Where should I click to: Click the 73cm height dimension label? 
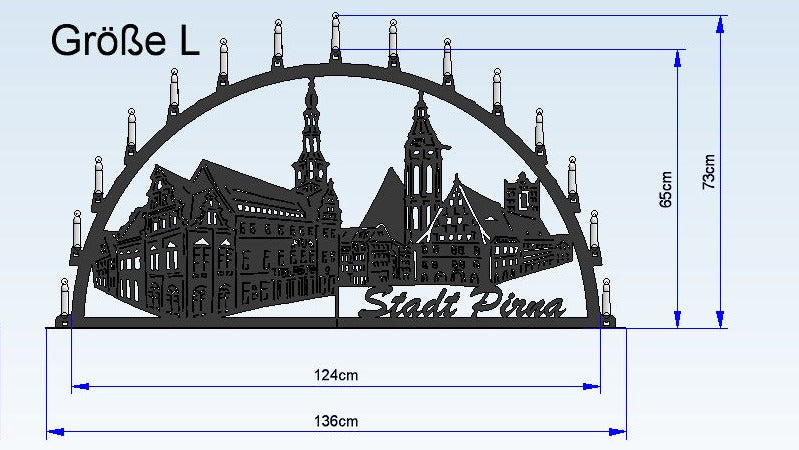709,171
